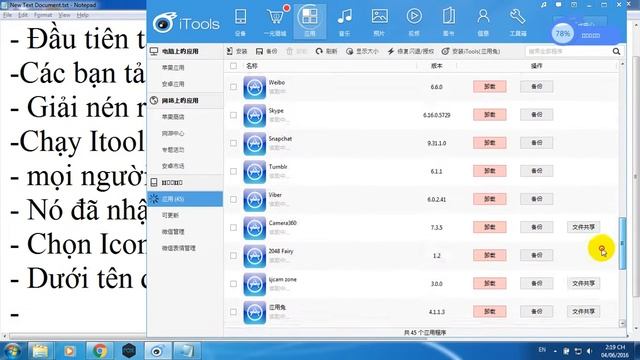Tick the ljcam zone row checkbox
The height and width of the screenshot is (360, 640).
233,284
